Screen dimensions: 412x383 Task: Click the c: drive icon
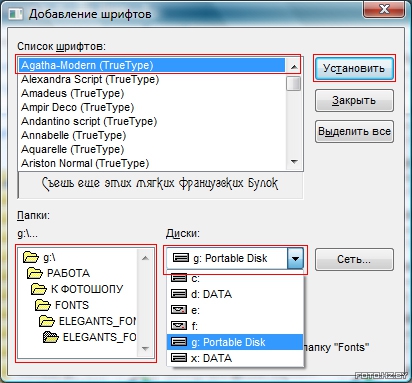pyautogui.click(x=179, y=277)
